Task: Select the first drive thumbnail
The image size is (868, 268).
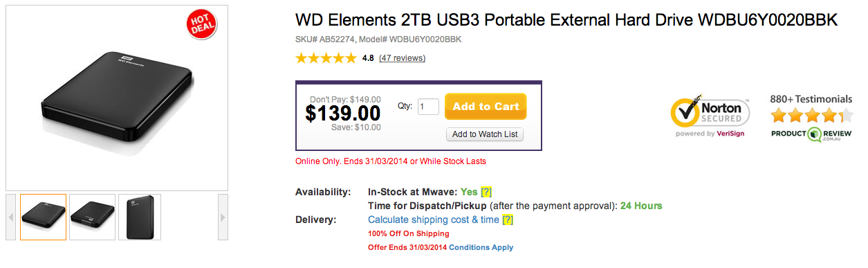Action: click(43, 217)
